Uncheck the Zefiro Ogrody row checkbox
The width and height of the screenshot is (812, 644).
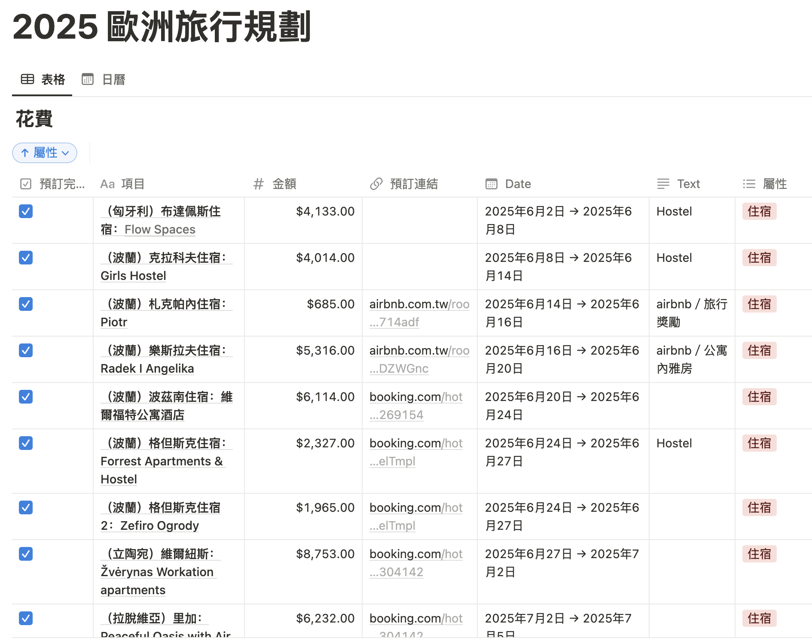[x=26, y=507]
